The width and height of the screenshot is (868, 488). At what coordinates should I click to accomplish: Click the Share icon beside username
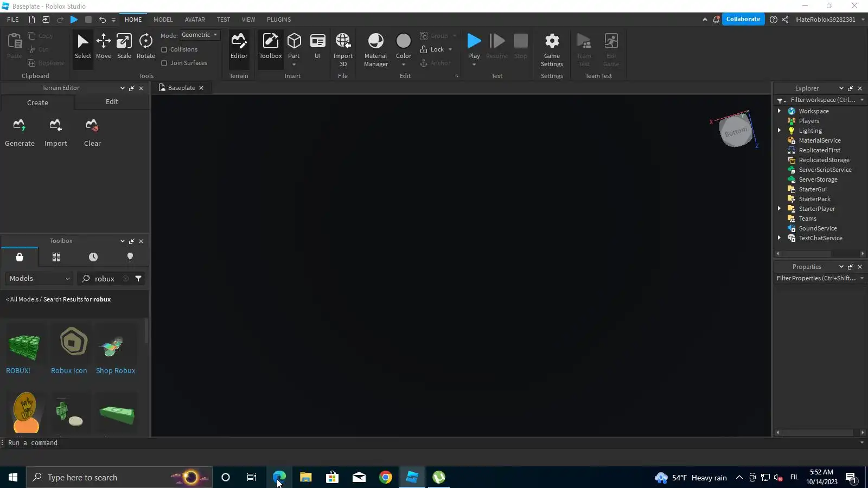click(x=785, y=20)
